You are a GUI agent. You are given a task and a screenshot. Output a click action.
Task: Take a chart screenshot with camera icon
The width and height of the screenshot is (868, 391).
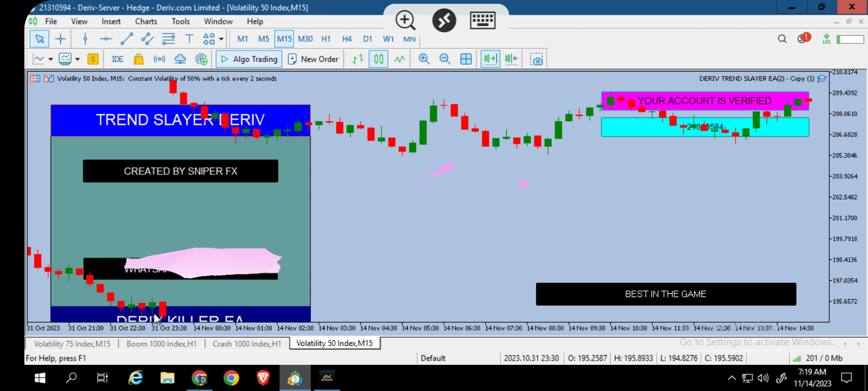tap(536, 59)
